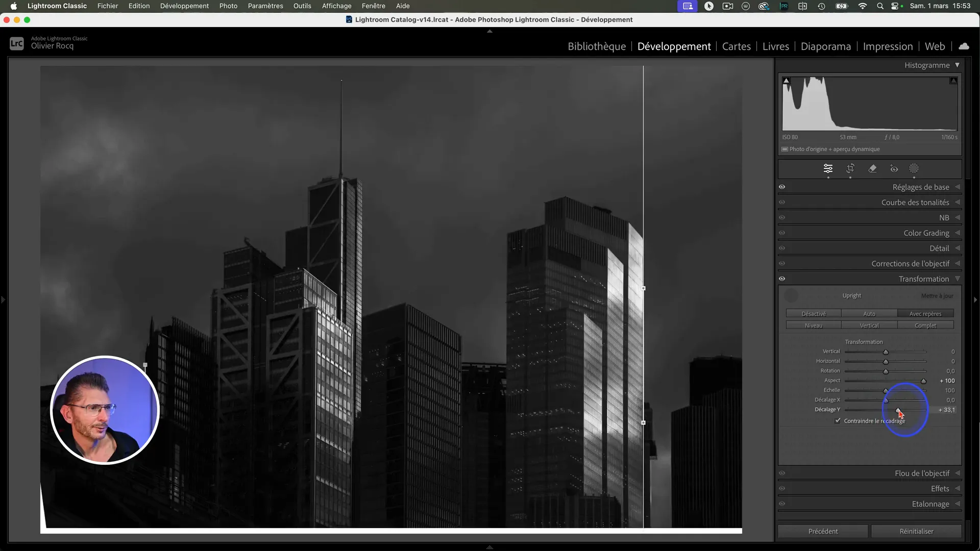Image resolution: width=980 pixels, height=551 pixels.
Task: Toggle Transformation panel visibility eye
Action: pyautogui.click(x=782, y=279)
